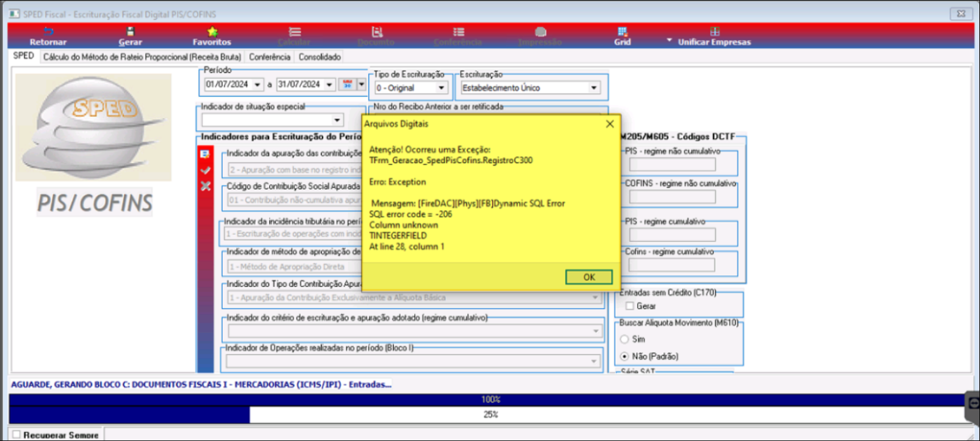This screenshot has width=980, height=441.
Task: Open the Cálculo do Método de Rateio Proporcional tab
Action: pyautogui.click(x=142, y=57)
